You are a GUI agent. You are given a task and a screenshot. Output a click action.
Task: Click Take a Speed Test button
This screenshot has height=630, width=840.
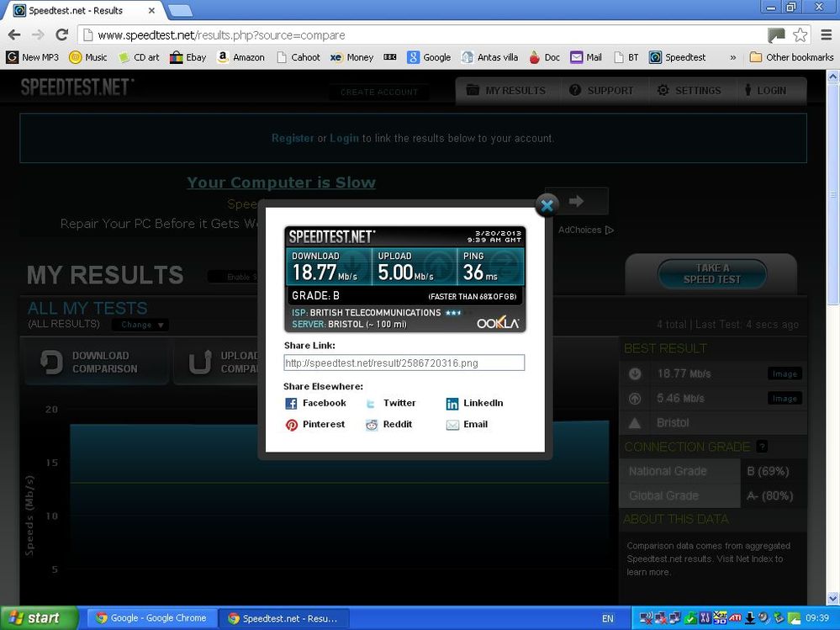coord(712,273)
